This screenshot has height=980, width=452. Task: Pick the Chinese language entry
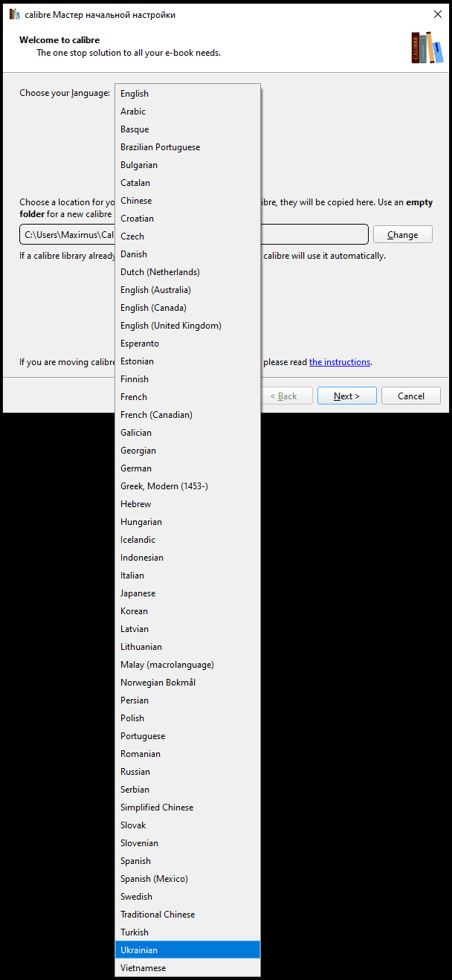(187, 201)
